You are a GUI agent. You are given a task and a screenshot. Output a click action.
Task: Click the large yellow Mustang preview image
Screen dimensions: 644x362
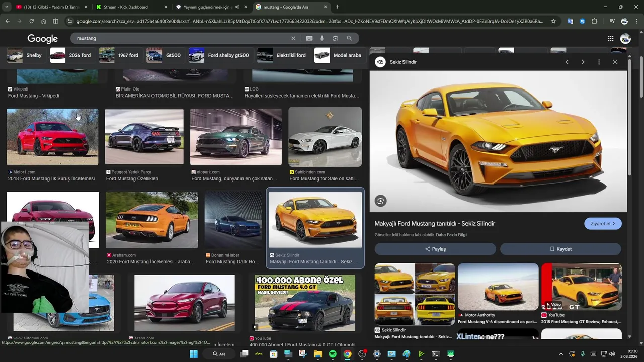[x=498, y=141]
